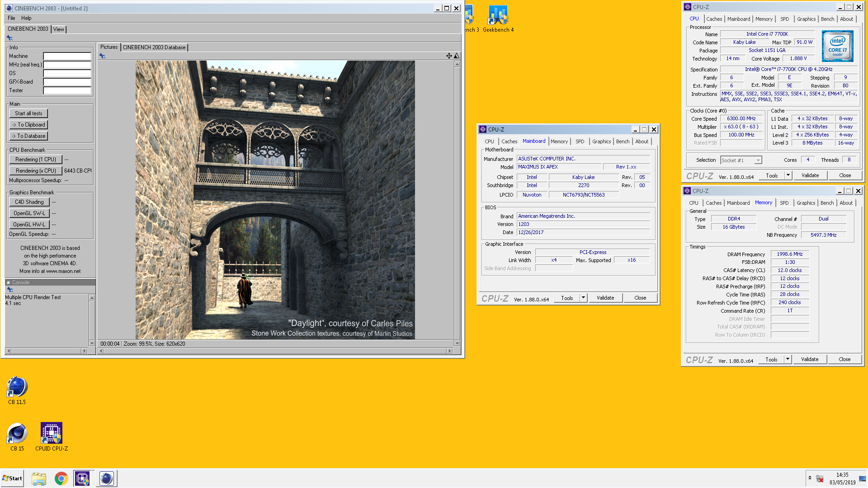The image size is (868, 488).
Task: Click the Start button
Action: click(12, 479)
